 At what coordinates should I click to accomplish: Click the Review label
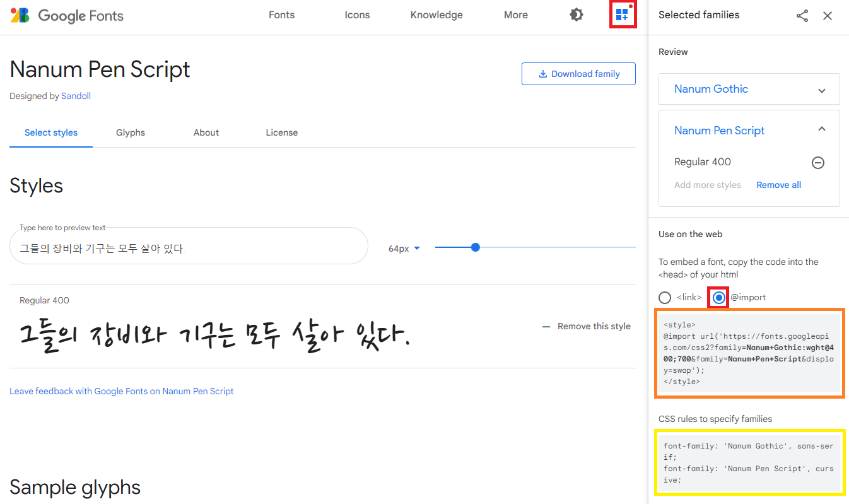coord(673,52)
